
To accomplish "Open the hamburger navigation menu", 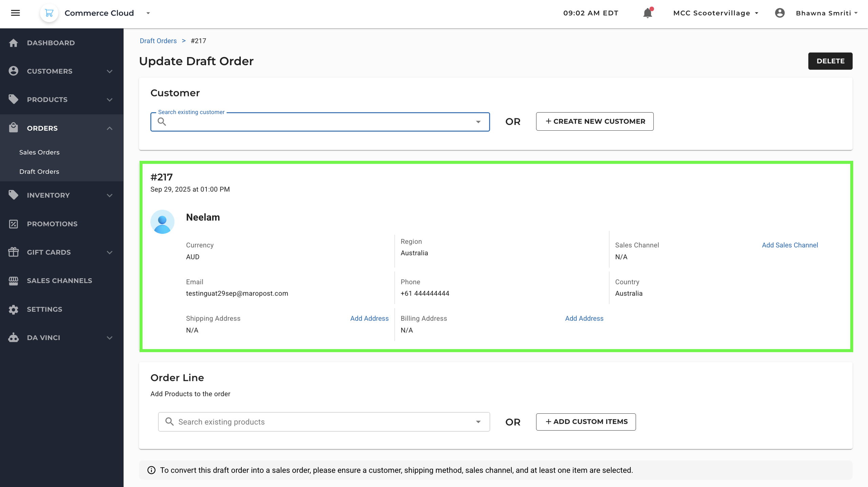I will coord(15,13).
